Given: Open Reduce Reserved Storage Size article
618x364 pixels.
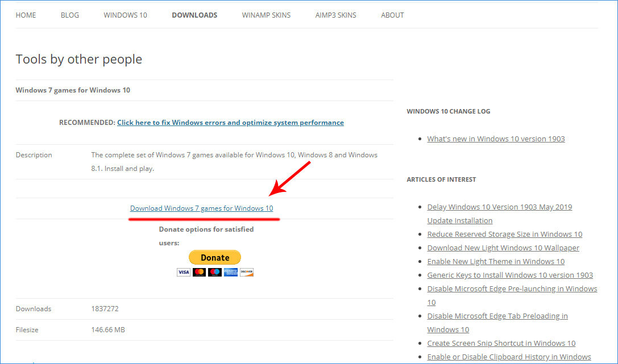Looking at the screenshot, I should [504, 234].
